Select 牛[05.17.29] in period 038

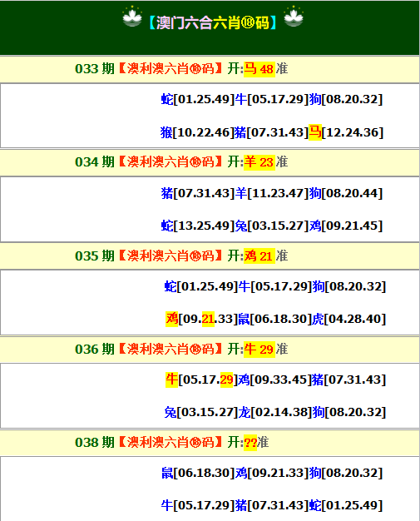pyautogui.click(x=198, y=505)
